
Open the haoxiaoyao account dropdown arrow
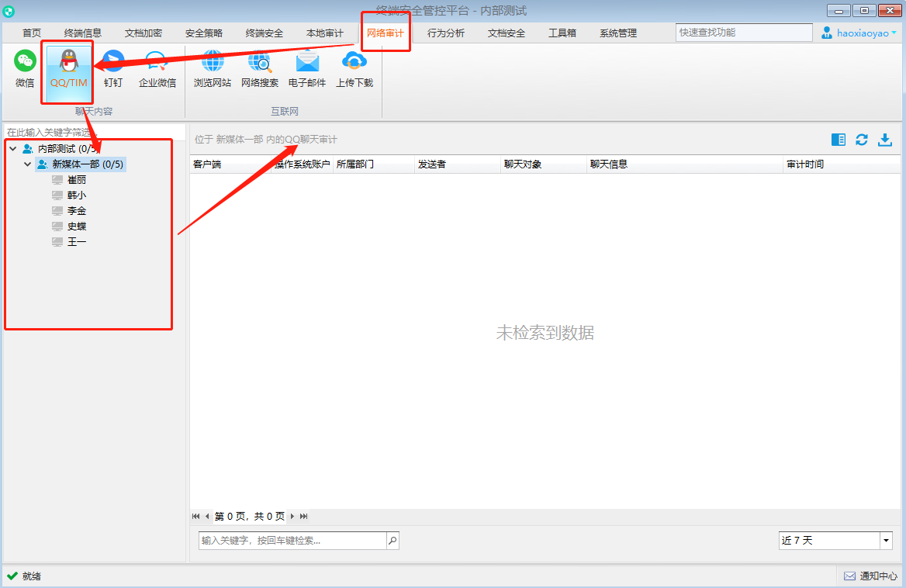click(x=894, y=33)
